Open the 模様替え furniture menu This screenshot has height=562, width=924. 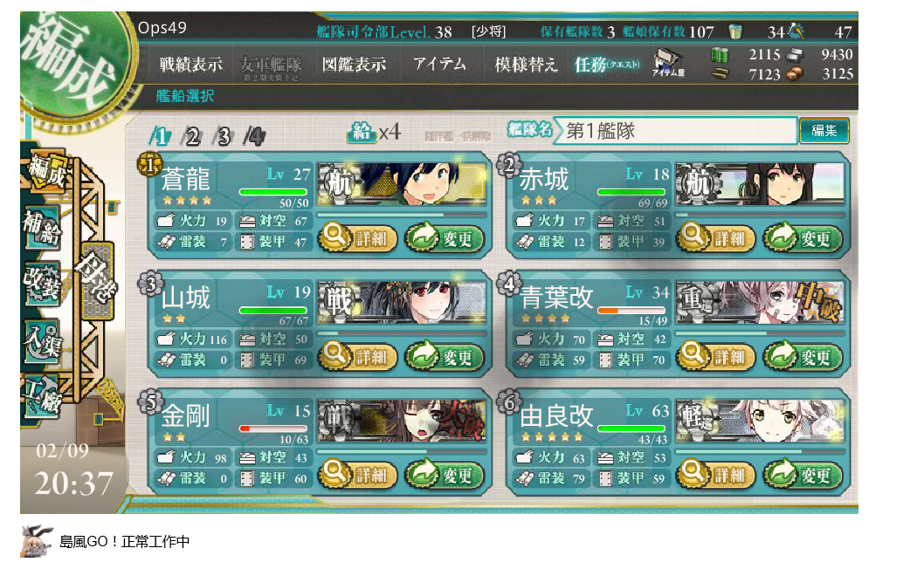(527, 65)
